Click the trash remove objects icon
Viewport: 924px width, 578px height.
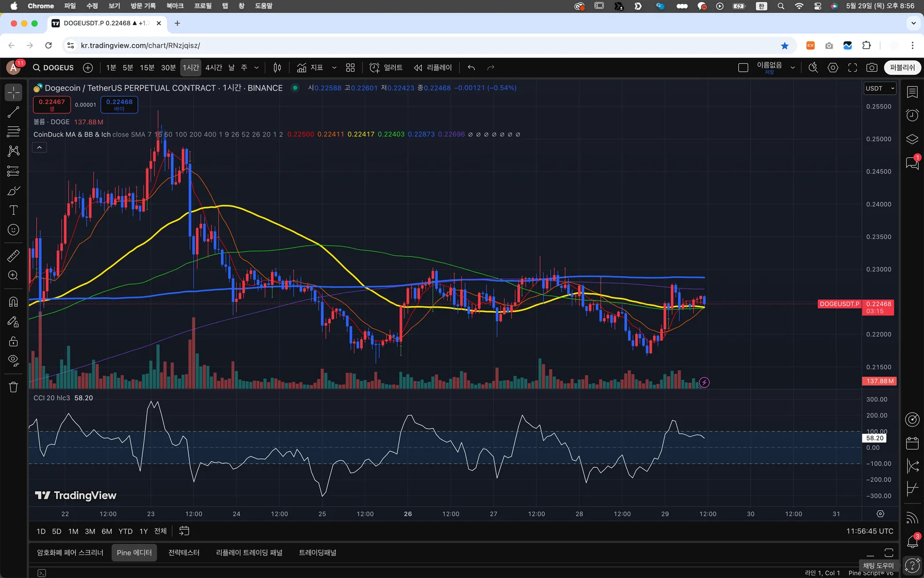pos(13,387)
